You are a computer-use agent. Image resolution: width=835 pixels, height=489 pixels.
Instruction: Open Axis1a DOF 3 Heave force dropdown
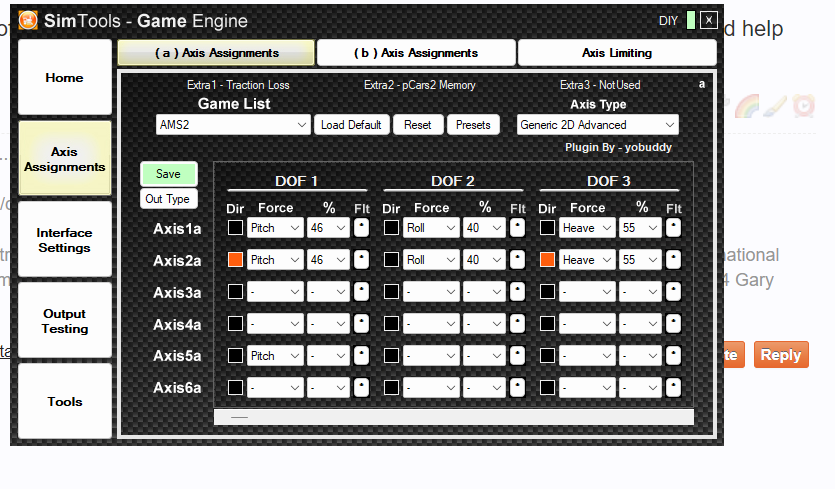click(x=587, y=227)
